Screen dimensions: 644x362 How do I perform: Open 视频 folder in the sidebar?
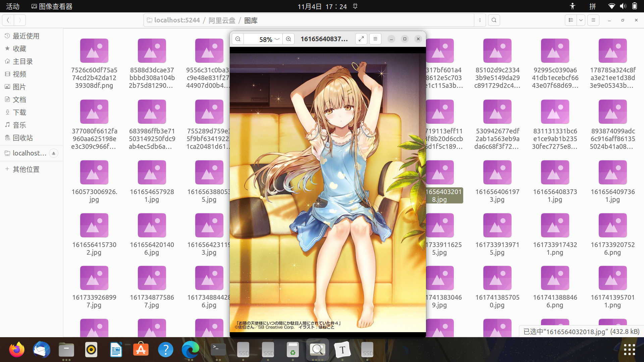(x=32, y=74)
